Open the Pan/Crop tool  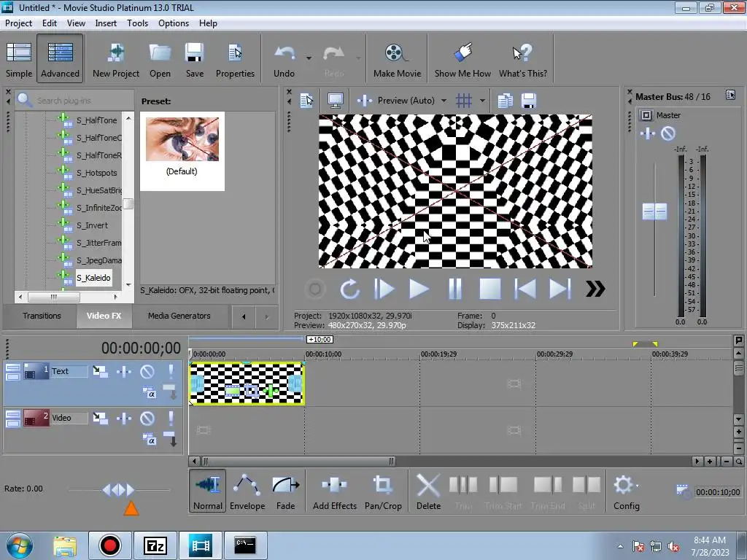point(383,492)
